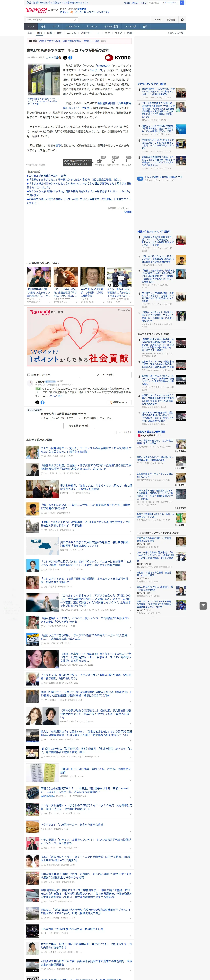Open ミスチル桜井和寿 recommended article
The width and height of the screenshot is (210, 980).
pyautogui.click(x=86, y=450)
